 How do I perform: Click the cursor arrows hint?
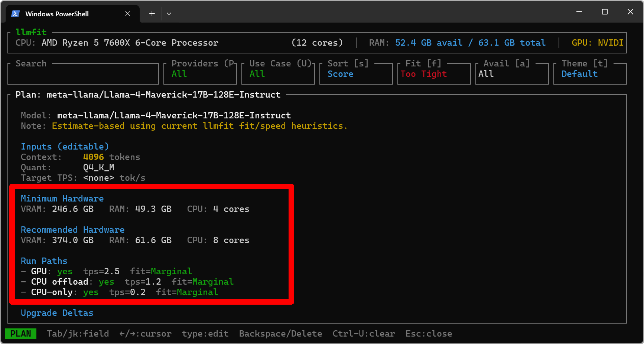[146, 334]
